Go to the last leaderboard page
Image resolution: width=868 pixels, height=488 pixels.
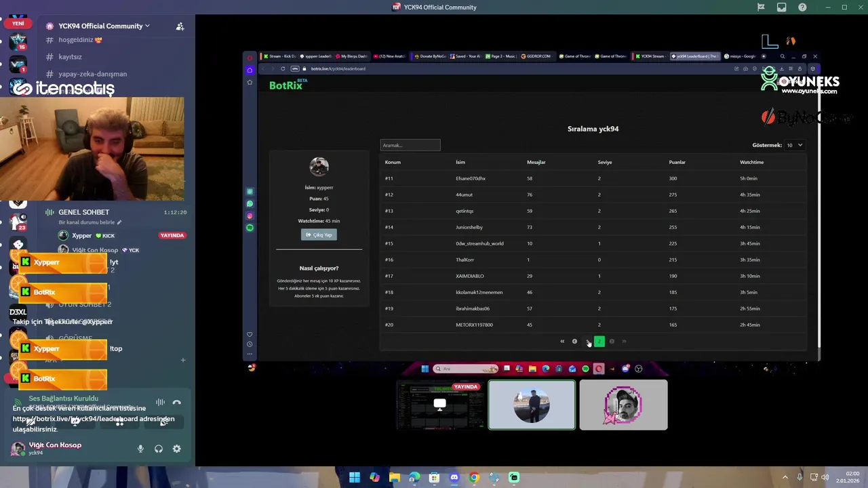coord(624,341)
